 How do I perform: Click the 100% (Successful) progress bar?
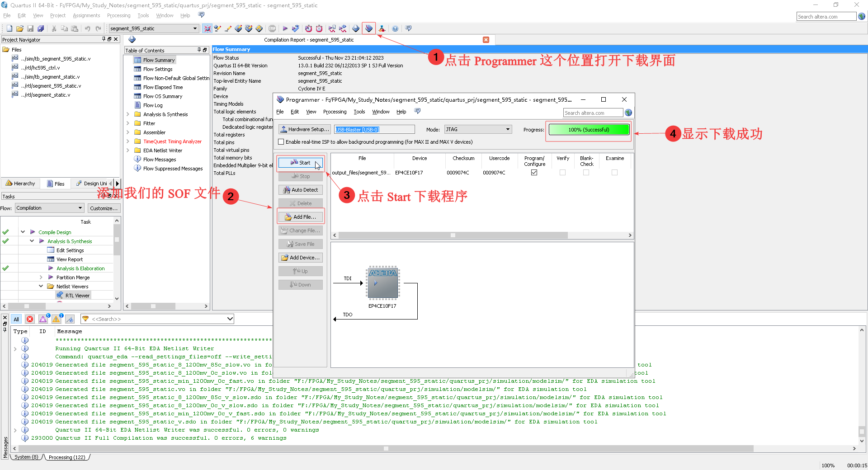point(589,130)
